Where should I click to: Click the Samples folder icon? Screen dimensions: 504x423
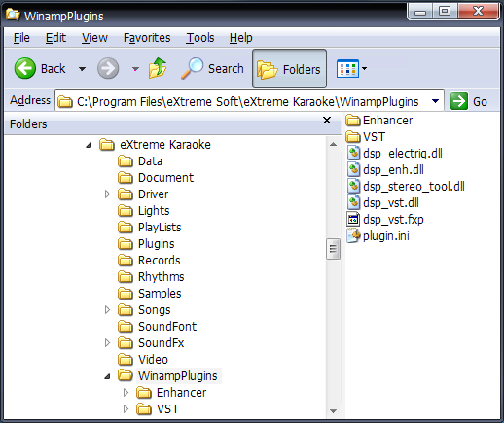click(x=126, y=294)
